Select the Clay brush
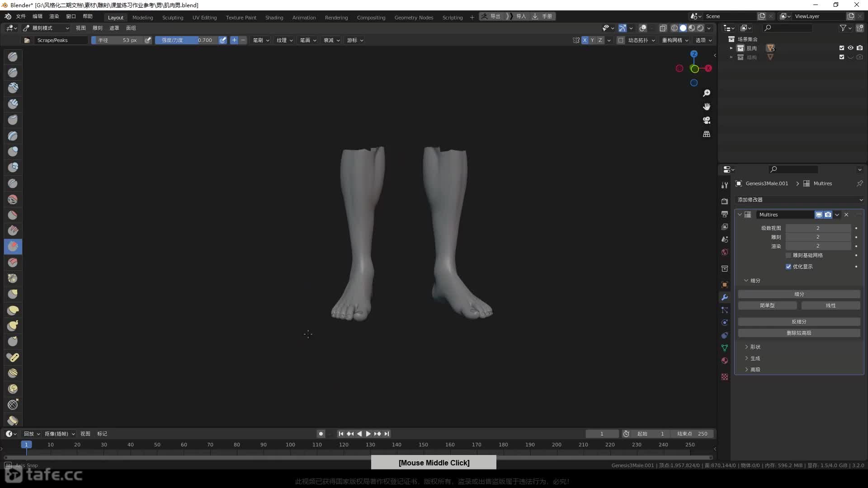 click(13, 88)
